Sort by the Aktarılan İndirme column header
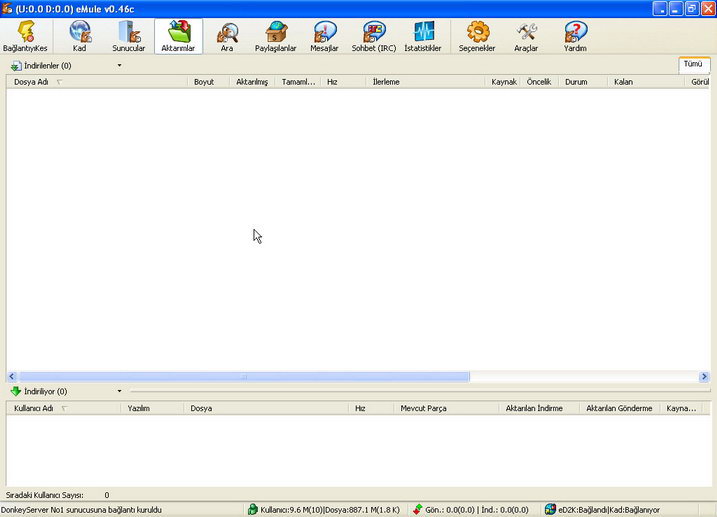 (x=539, y=408)
